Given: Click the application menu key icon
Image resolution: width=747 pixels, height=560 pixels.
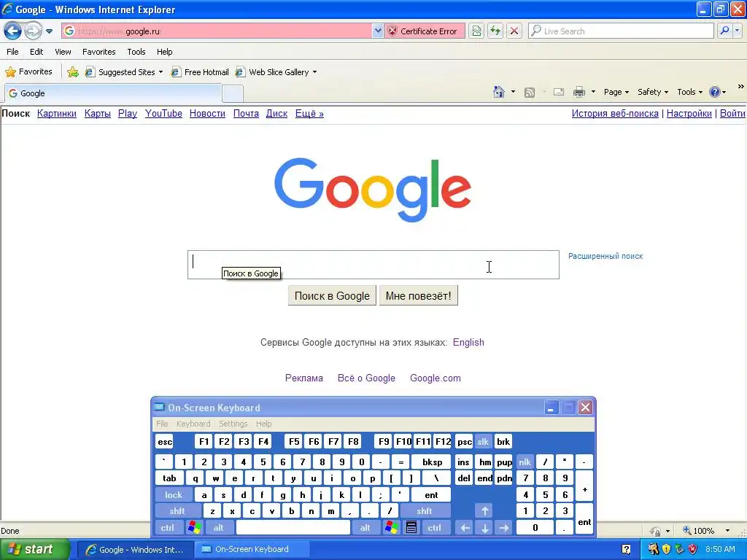Looking at the screenshot, I should [x=411, y=528].
